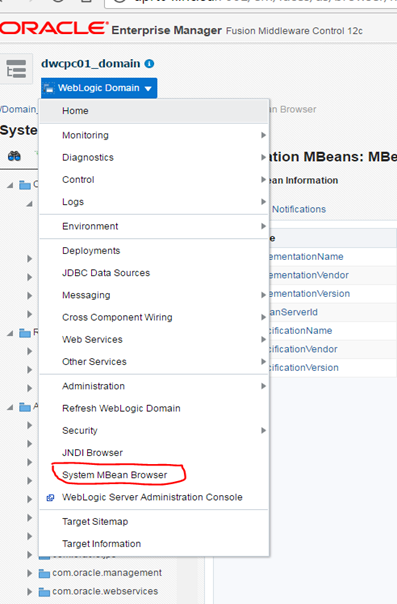Click the SpecificationVersion attribute link
397x604 pixels.
[x=304, y=367]
